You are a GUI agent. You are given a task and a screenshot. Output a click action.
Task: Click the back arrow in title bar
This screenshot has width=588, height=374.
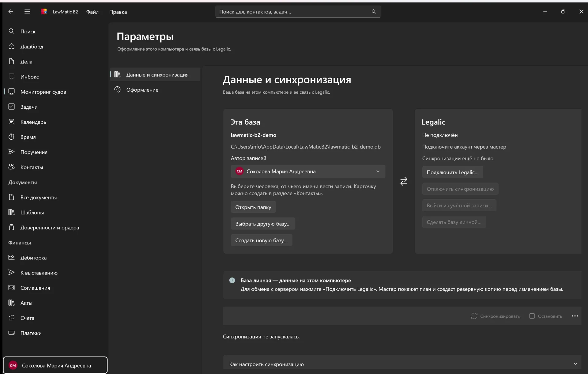(11, 12)
